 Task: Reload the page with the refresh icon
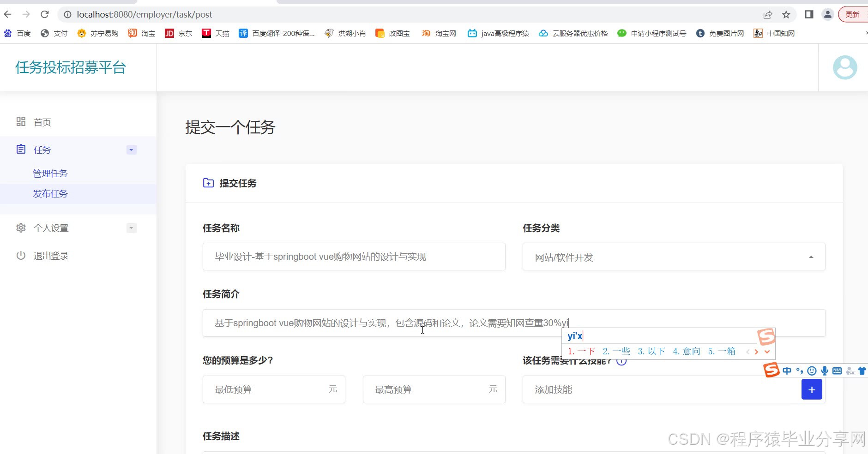coord(44,14)
